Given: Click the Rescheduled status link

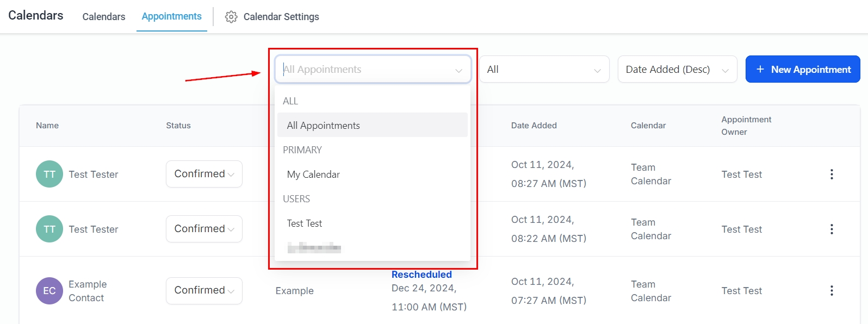Looking at the screenshot, I should point(421,275).
